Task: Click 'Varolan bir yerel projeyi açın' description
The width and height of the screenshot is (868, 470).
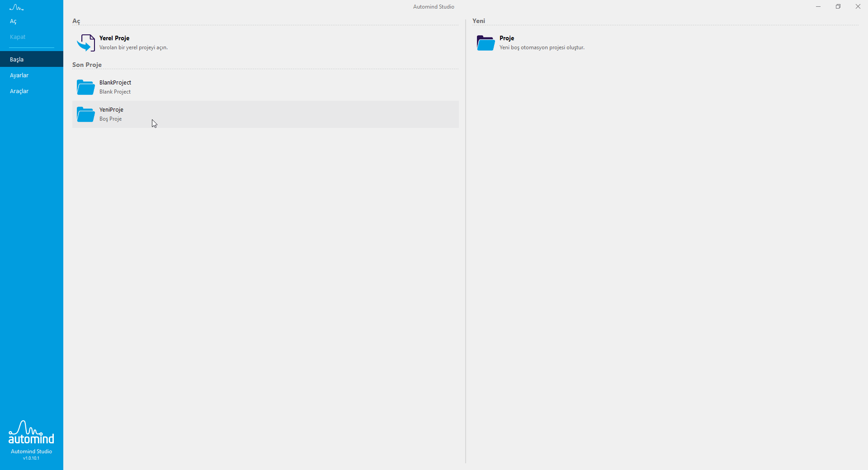Action: coord(133,47)
